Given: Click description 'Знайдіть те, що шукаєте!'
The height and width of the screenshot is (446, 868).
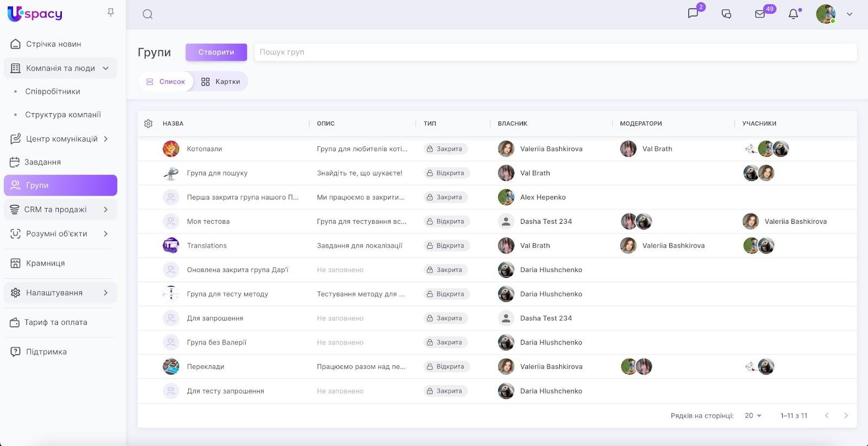Looking at the screenshot, I should click(360, 173).
